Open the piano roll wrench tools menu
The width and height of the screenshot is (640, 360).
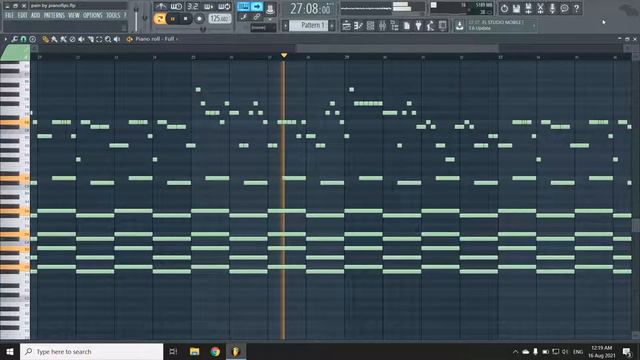tap(14, 39)
